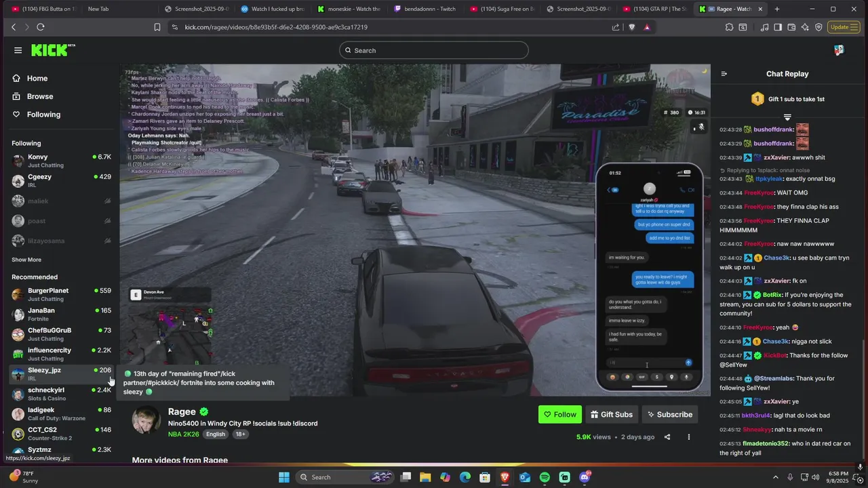
Task: Click FreeKyroo username at 02:43:44
Action: pyautogui.click(x=758, y=193)
